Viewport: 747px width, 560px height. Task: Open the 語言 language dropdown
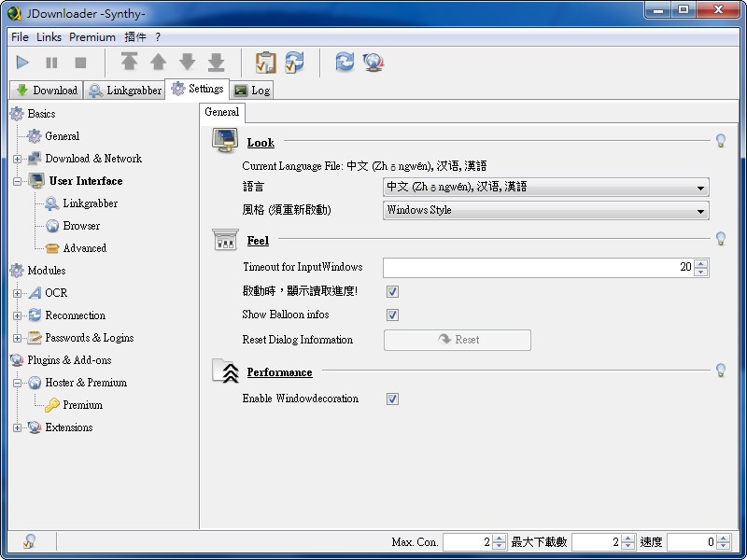[x=545, y=188]
